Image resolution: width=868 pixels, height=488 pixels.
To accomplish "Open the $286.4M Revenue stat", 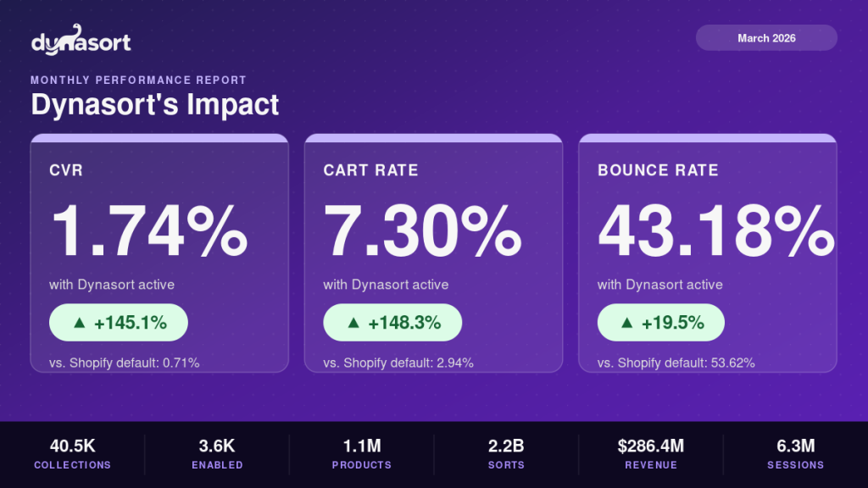I will click(x=651, y=454).
